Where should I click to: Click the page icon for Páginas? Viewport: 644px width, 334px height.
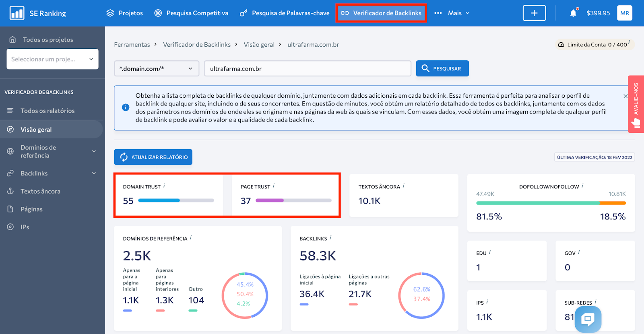tap(10, 209)
